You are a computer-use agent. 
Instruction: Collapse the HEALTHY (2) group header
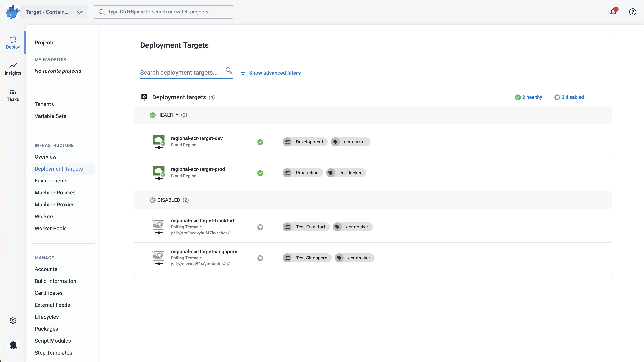coord(373,115)
